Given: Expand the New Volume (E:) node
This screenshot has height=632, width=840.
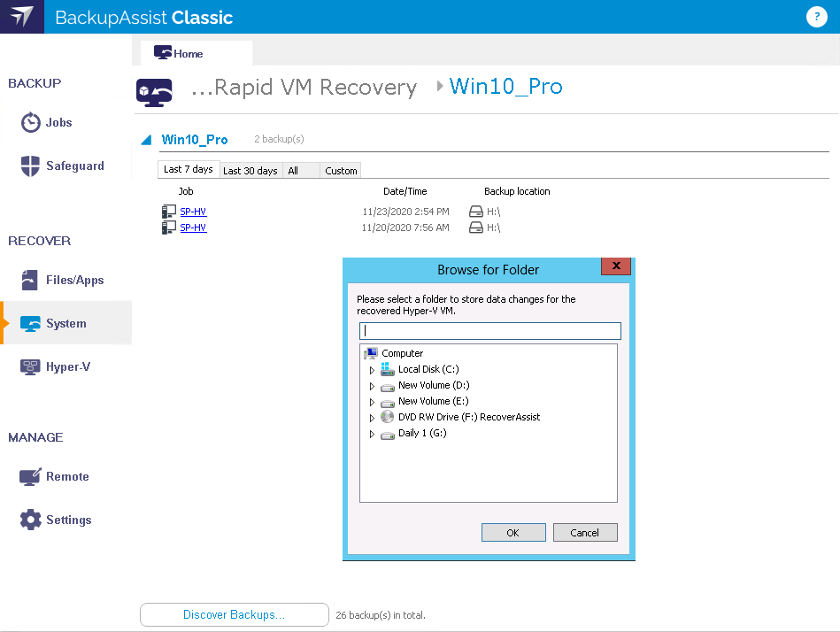Looking at the screenshot, I should pos(372,402).
